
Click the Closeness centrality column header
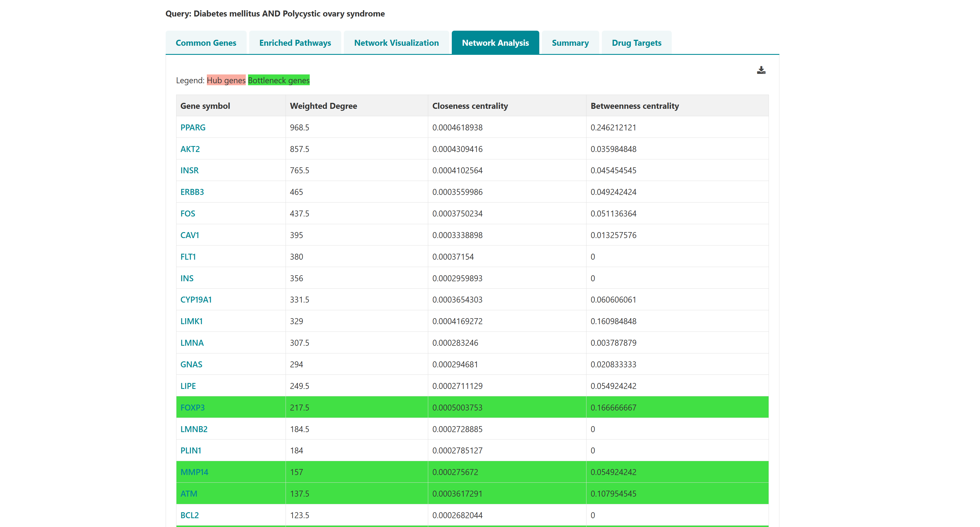pyautogui.click(x=469, y=106)
